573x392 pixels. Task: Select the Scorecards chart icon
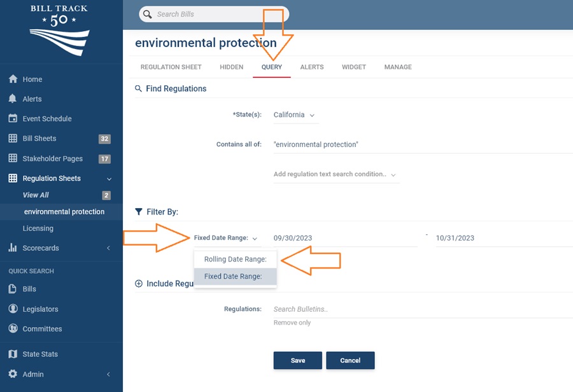(14, 248)
